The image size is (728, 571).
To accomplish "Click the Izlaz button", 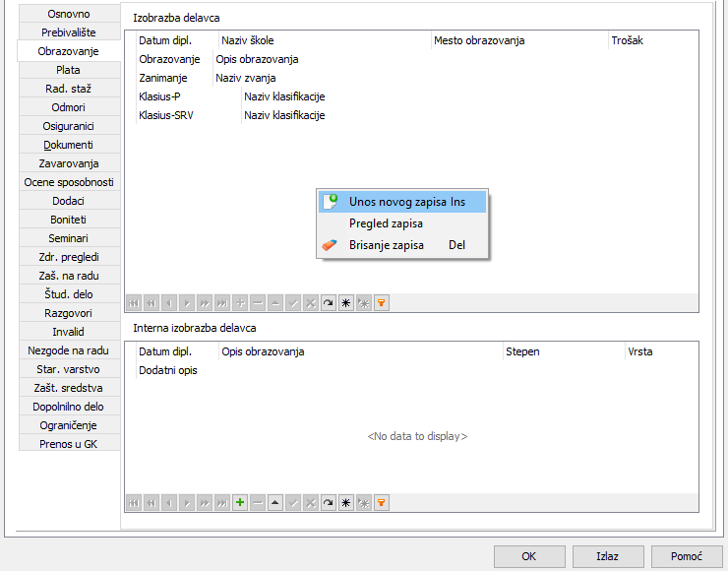I will (x=607, y=556).
